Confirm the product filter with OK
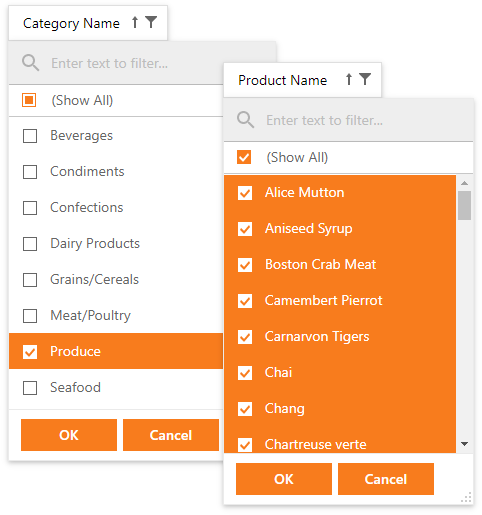 [x=284, y=479]
